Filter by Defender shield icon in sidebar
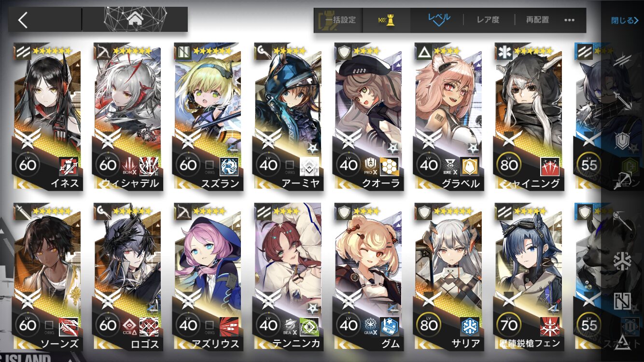Image resolution: width=644 pixels, height=362 pixels. (x=622, y=141)
